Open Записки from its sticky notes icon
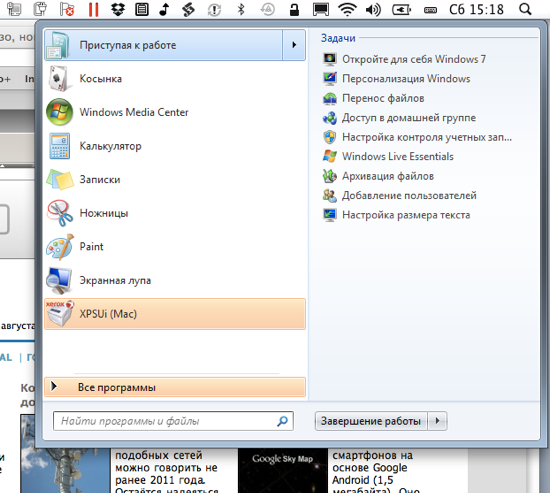The image size is (550, 493). 60,179
